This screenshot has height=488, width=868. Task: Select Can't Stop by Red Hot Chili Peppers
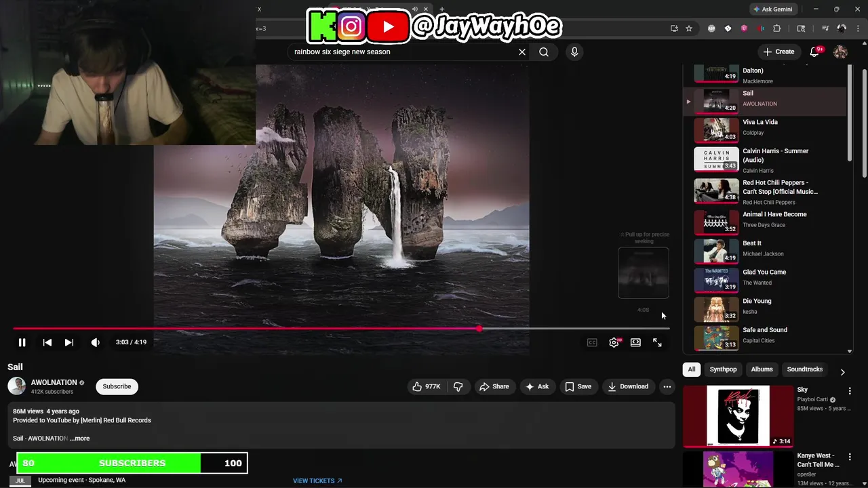tap(766, 191)
